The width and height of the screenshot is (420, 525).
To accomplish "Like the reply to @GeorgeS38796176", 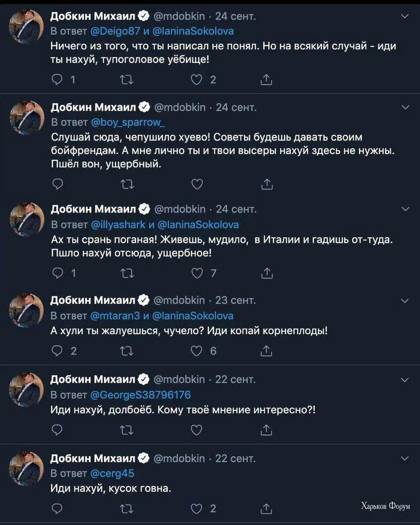I will (x=197, y=430).
